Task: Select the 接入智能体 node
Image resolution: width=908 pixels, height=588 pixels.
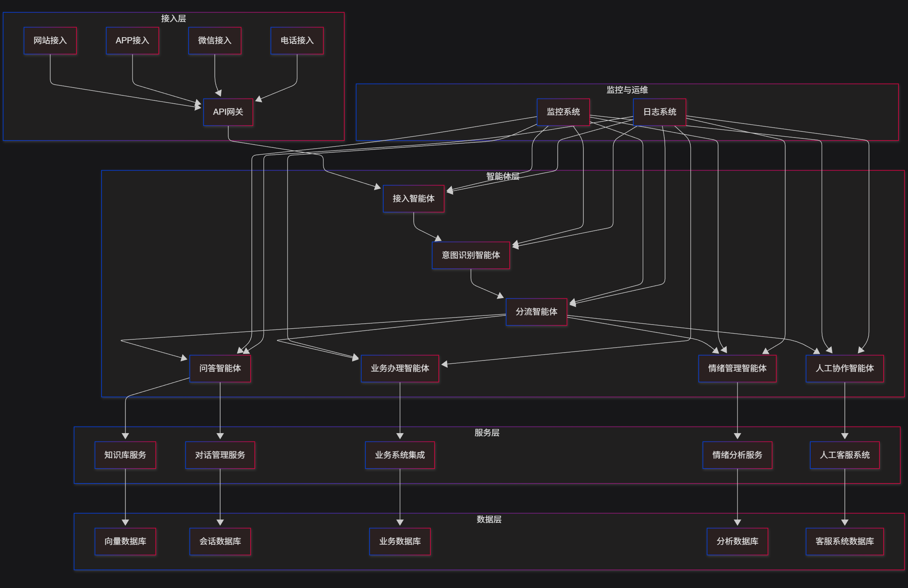Action: click(x=413, y=199)
